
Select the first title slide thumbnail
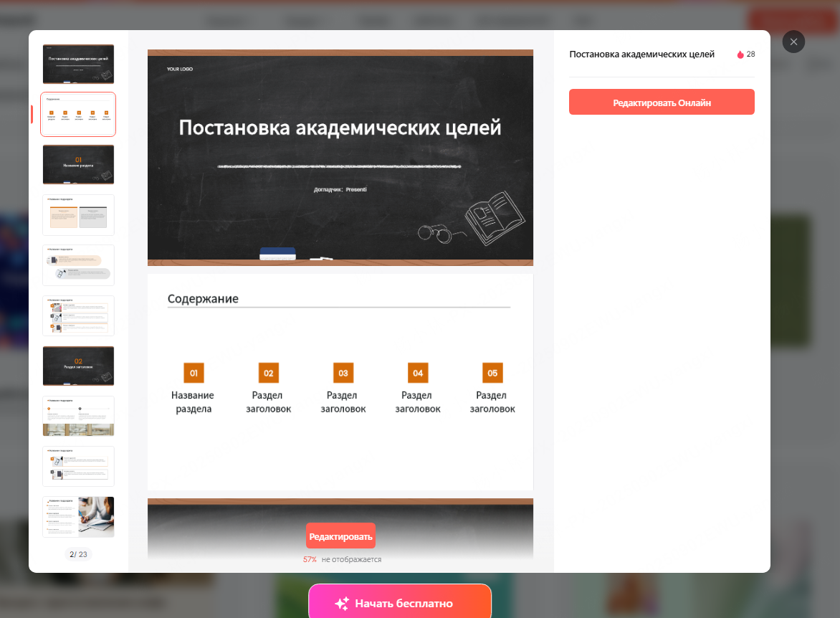click(78, 64)
